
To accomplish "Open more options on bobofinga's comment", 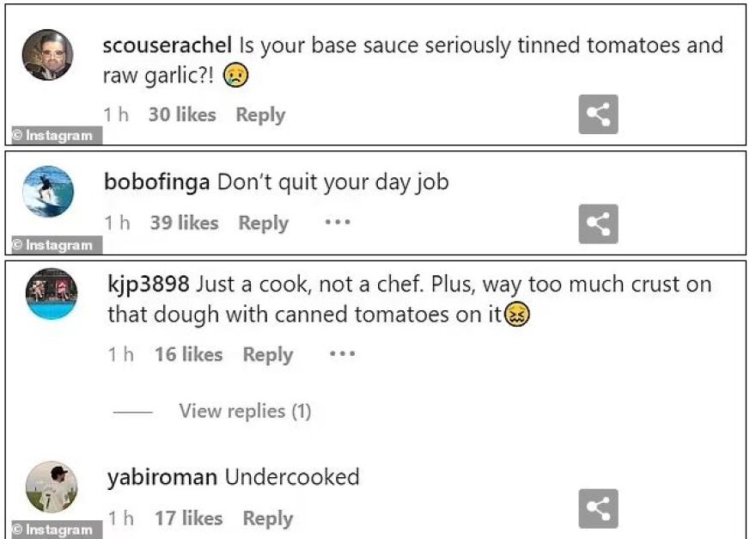I will coord(338,223).
